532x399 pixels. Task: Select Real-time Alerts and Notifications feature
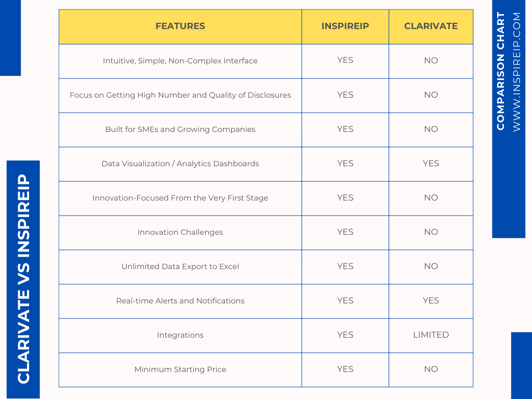point(180,301)
